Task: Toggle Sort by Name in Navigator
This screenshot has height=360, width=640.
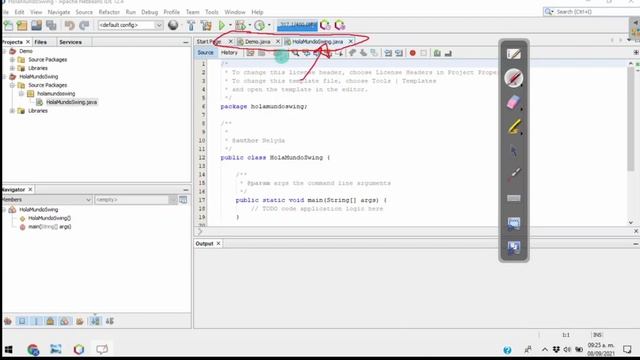Action: [x=95, y=322]
